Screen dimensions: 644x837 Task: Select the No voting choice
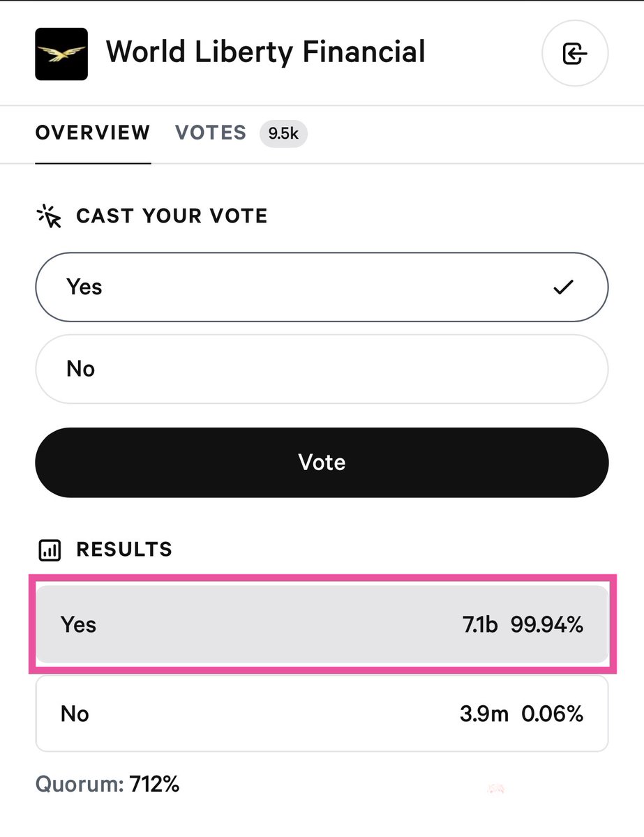click(x=322, y=369)
